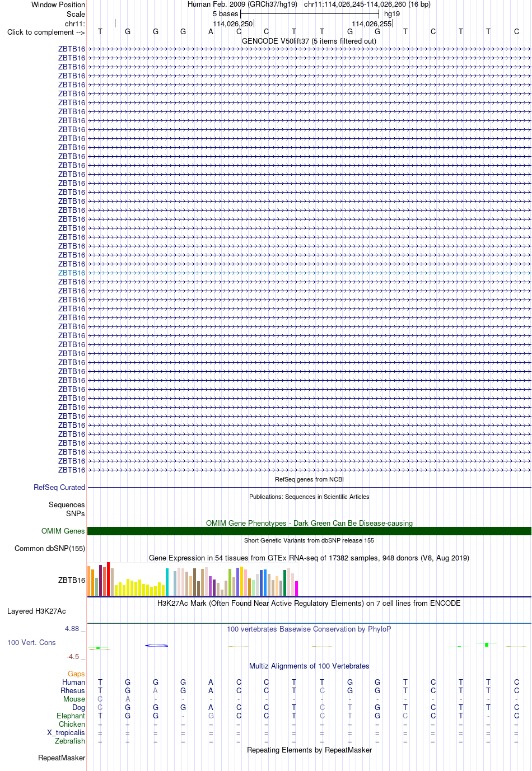Open '100 vertebrates Basewise Conservation by PhyloP' title
Screen dimensions: 532x771
click(309, 629)
